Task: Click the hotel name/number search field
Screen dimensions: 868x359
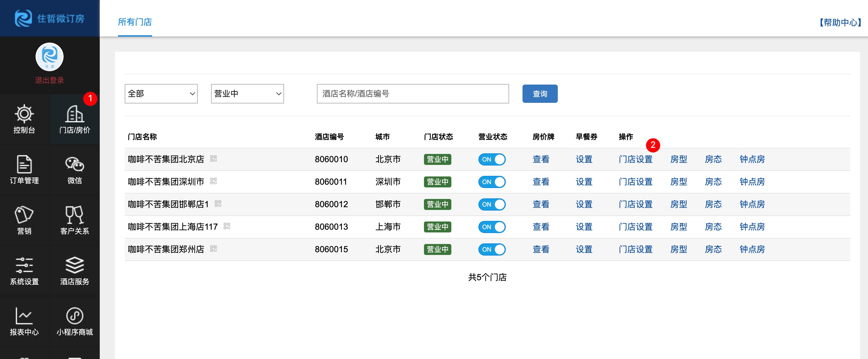Action: (x=412, y=94)
